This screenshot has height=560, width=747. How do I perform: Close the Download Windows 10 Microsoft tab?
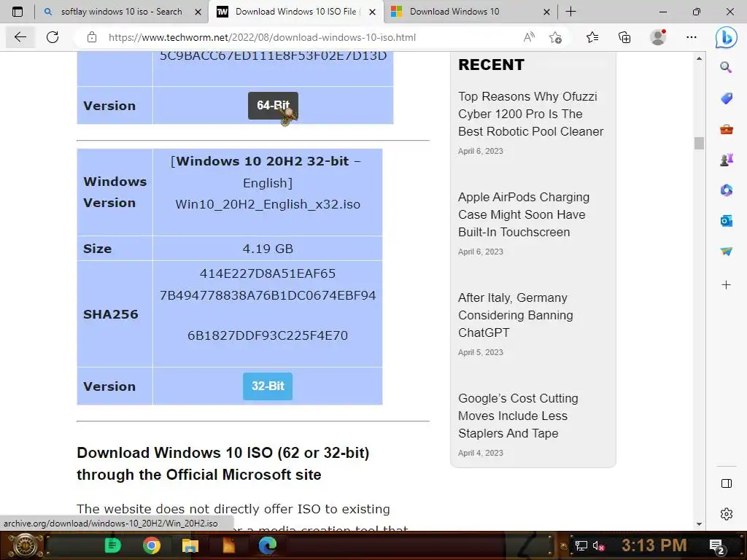click(x=546, y=12)
